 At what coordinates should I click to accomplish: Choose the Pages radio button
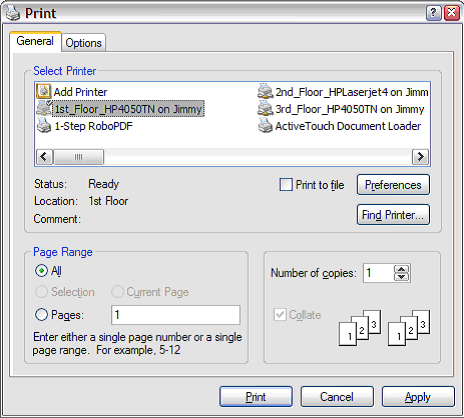click(41, 314)
